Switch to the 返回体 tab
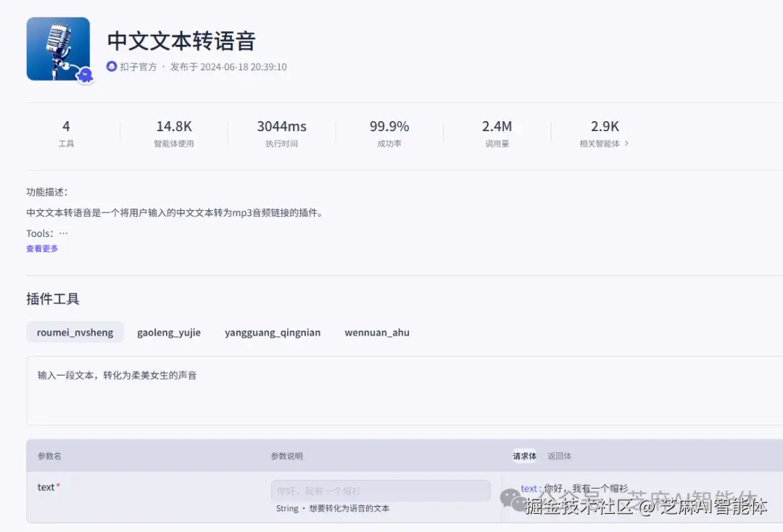 pyautogui.click(x=559, y=456)
